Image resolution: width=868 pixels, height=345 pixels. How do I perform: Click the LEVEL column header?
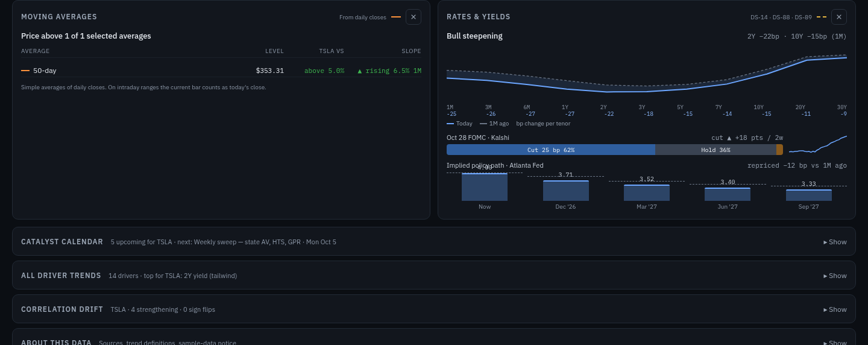pyautogui.click(x=275, y=51)
